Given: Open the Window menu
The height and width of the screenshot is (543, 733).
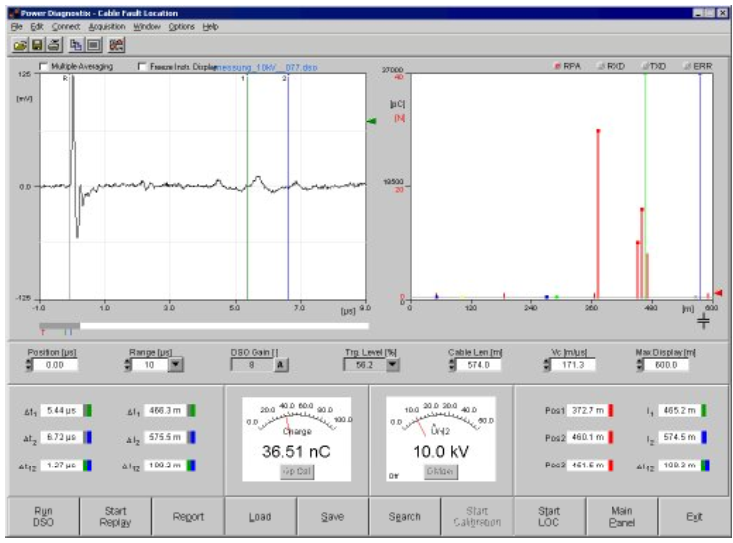Looking at the screenshot, I should pos(147,27).
